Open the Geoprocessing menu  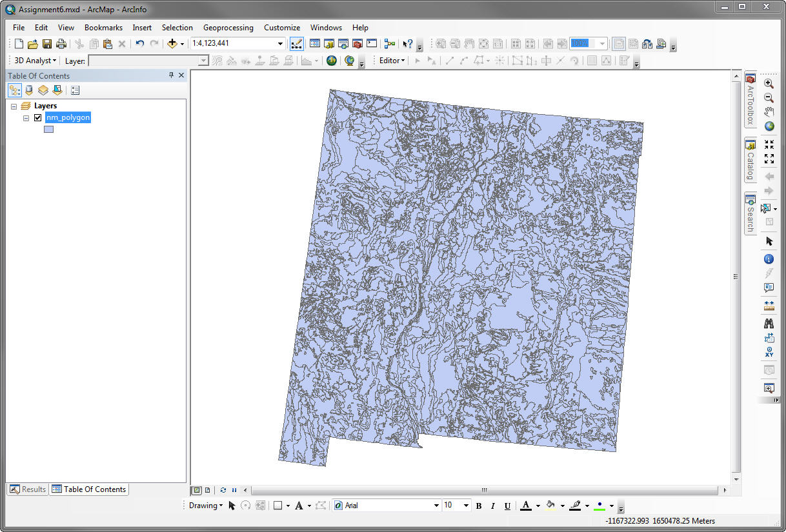(228, 28)
